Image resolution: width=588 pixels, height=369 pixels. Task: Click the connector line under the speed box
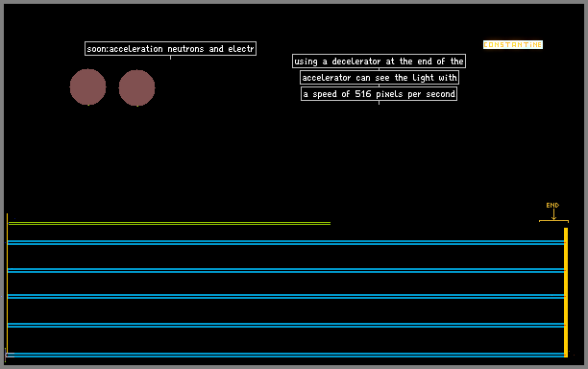pyautogui.click(x=380, y=103)
